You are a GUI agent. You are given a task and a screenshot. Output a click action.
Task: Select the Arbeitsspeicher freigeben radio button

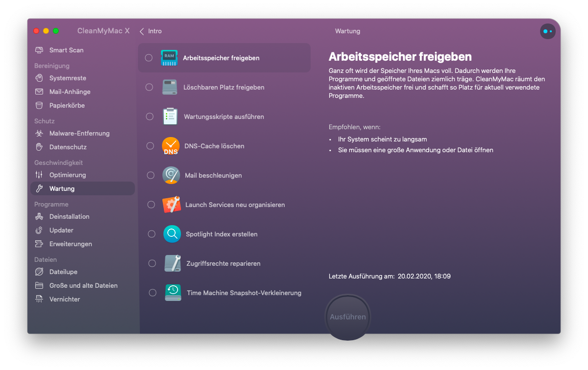(x=149, y=58)
